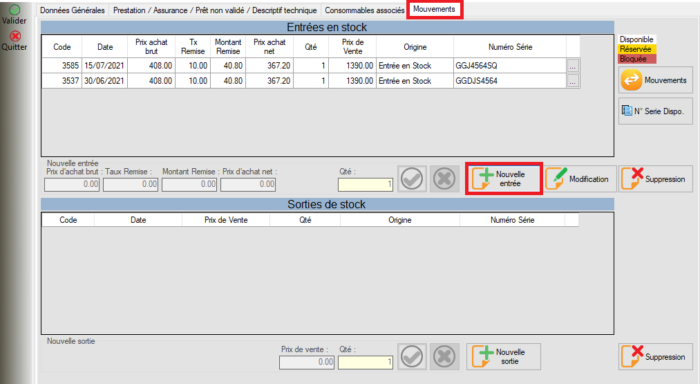Open Consommables associés tab
The width and height of the screenshot is (700, 384).
(x=364, y=10)
